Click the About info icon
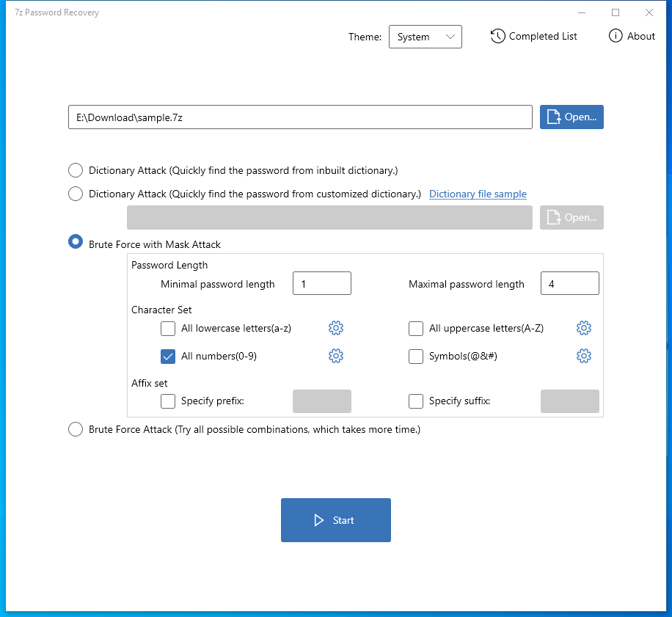 pos(616,36)
